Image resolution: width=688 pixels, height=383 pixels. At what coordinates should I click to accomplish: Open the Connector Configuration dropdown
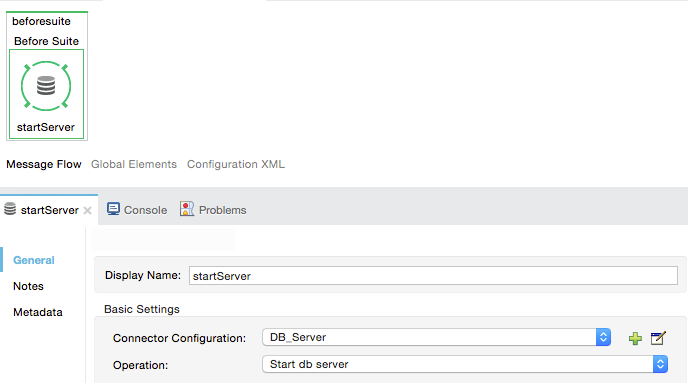coord(436,337)
